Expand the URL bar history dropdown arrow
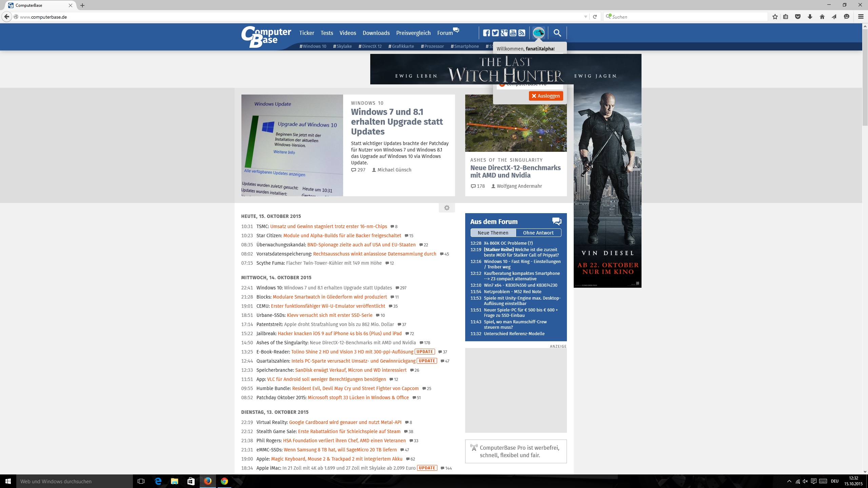 [x=586, y=17]
